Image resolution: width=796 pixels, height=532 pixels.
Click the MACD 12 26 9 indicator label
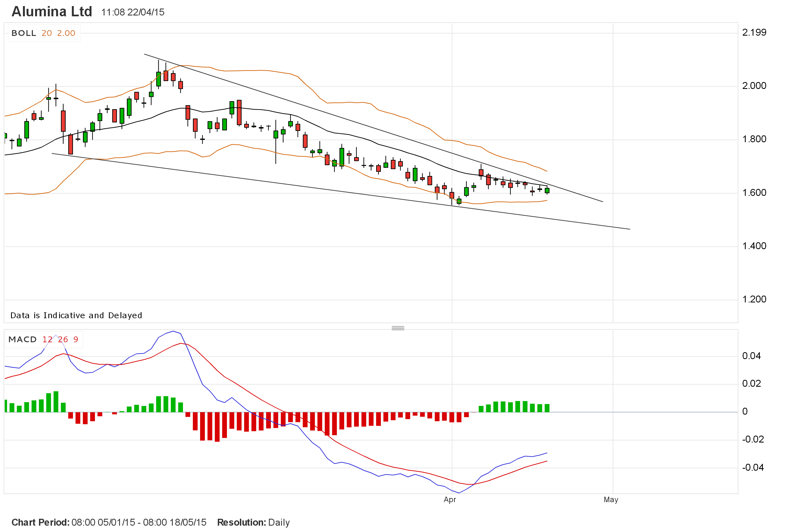point(43,339)
